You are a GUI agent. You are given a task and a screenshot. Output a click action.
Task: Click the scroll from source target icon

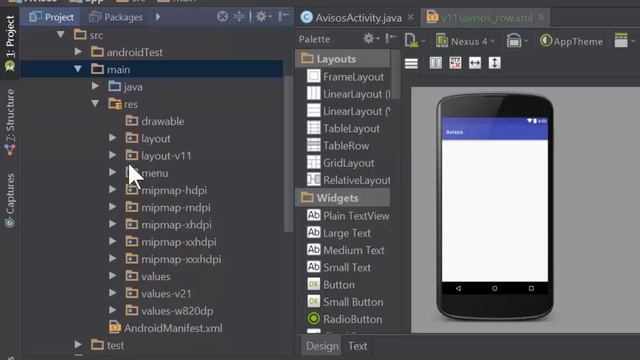click(x=222, y=16)
